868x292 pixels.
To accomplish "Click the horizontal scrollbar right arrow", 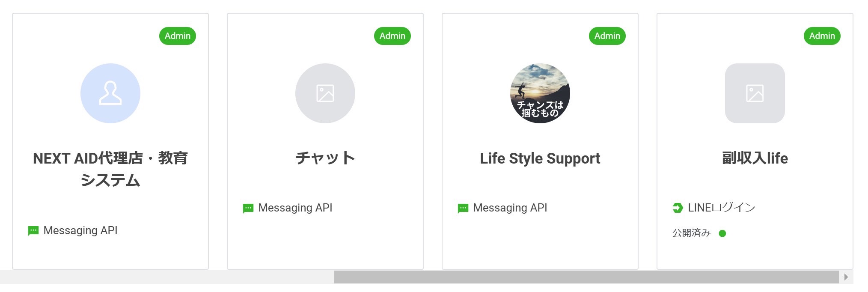I will [x=846, y=277].
